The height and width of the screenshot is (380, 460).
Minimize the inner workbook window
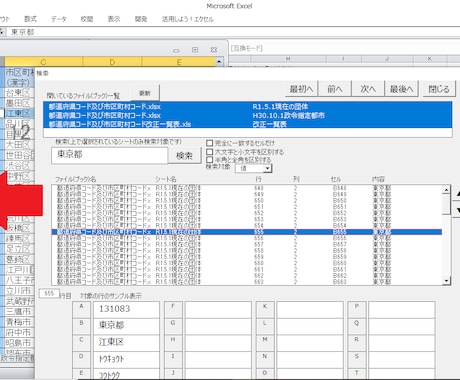click(x=176, y=50)
